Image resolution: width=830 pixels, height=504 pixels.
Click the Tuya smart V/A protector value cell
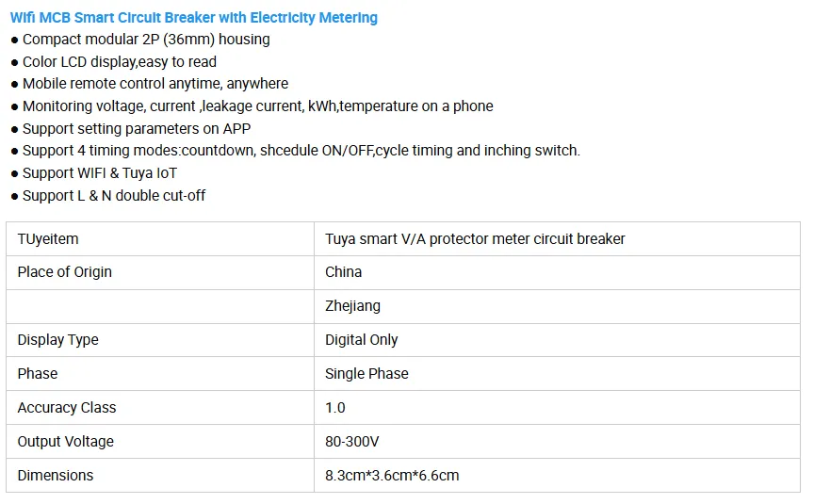pyautogui.click(x=475, y=239)
